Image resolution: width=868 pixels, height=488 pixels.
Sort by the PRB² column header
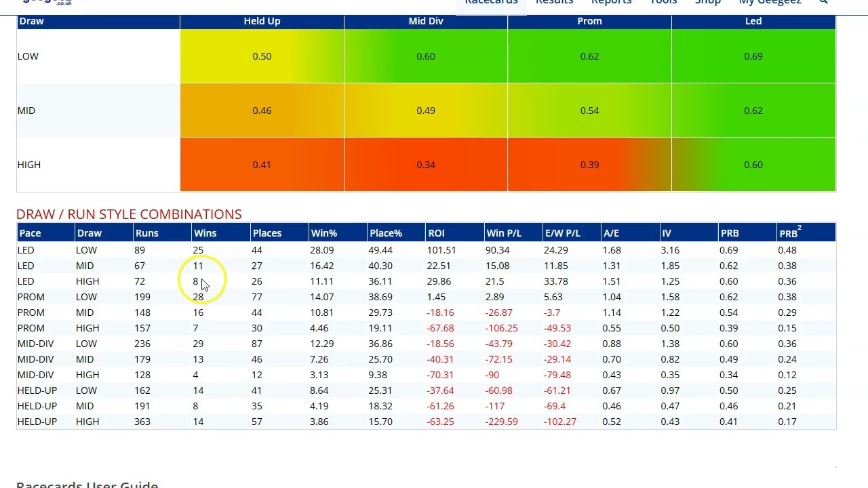(790, 233)
